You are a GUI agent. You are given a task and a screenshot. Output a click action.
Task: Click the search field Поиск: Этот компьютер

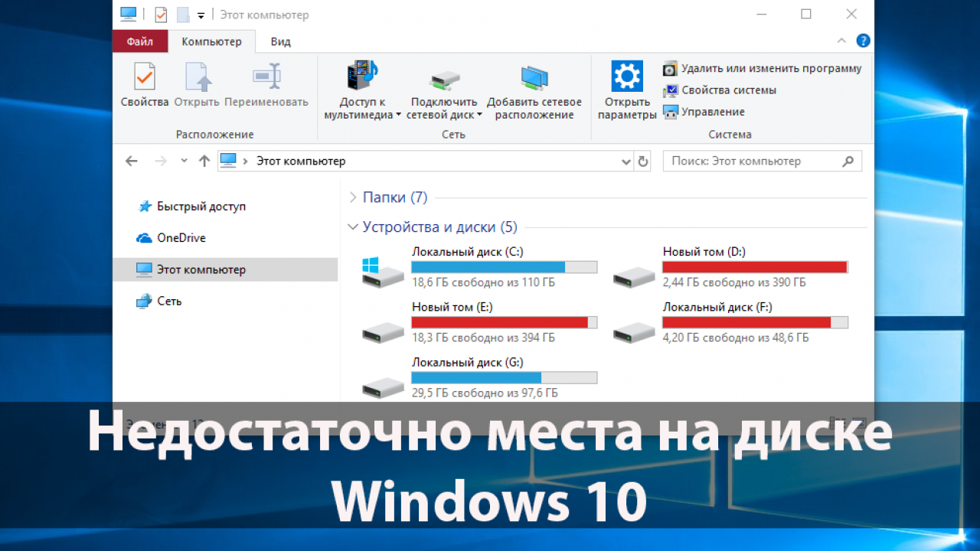762,161
